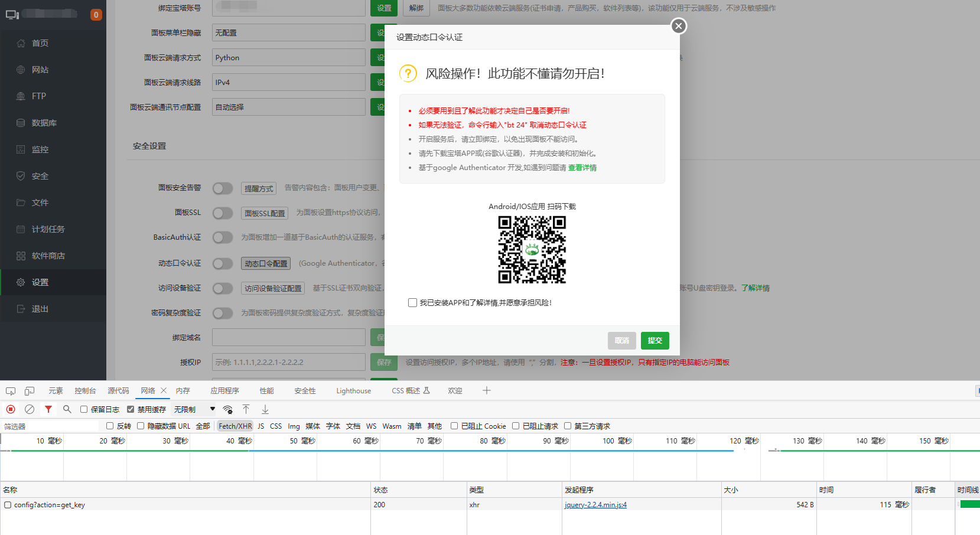Open the network search magnifier icon
980x535 pixels.
pyautogui.click(x=67, y=409)
